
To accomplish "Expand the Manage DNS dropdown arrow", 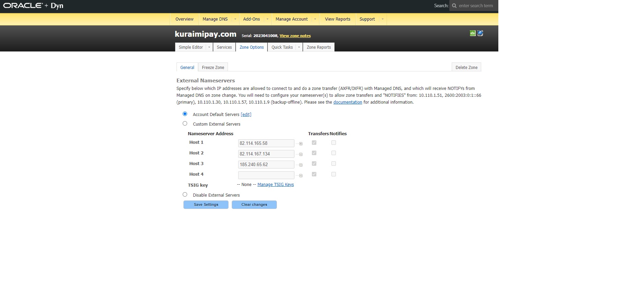I will [x=235, y=19].
